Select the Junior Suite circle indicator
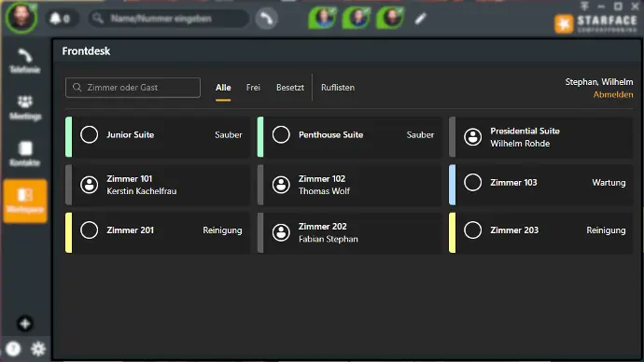 pyautogui.click(x=89, y=134)
